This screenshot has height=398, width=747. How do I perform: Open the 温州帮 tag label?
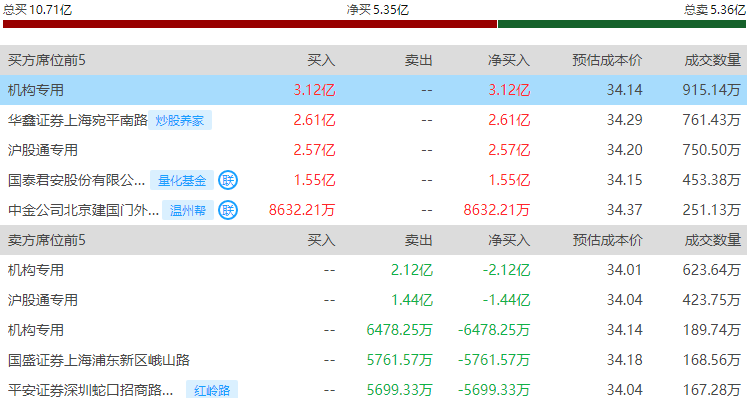188,210
